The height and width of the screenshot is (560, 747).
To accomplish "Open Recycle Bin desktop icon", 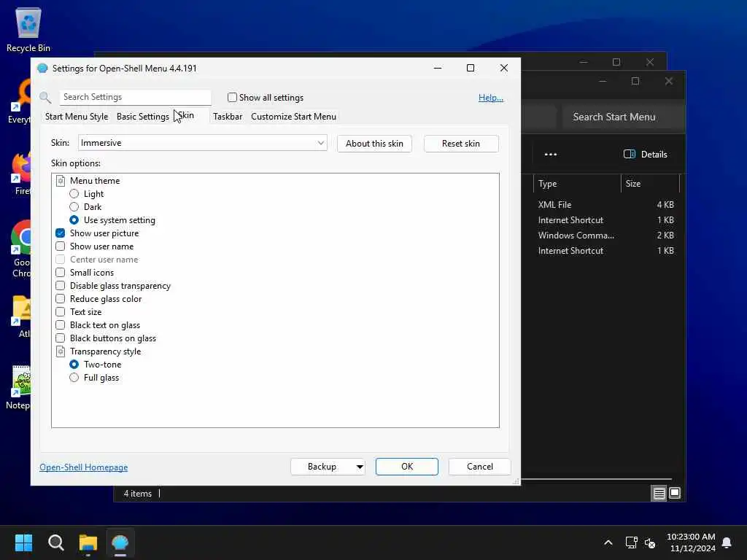I will [28, 29].
